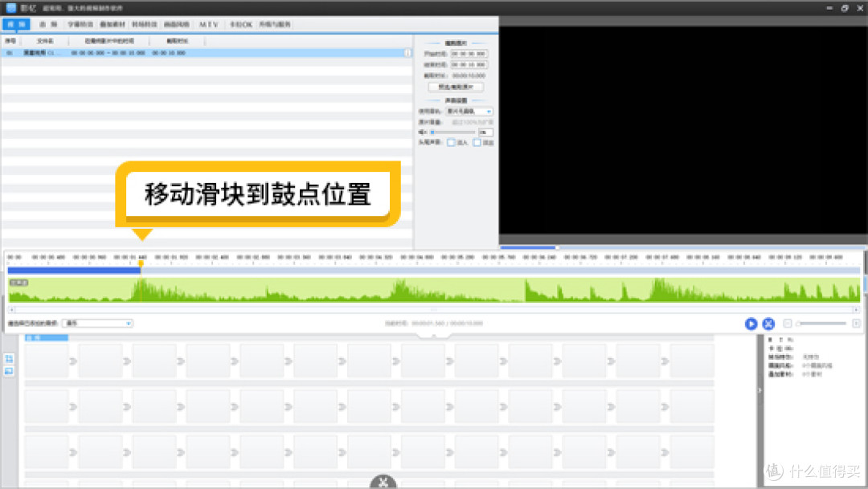Click the timeline scrollbar right arrow
868x489 pixels.
point(856,310)
